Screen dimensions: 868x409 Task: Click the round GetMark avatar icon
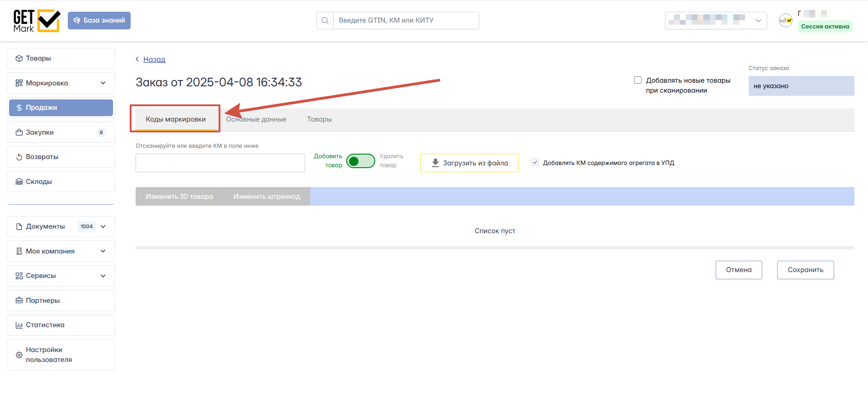tap(786, 20)
